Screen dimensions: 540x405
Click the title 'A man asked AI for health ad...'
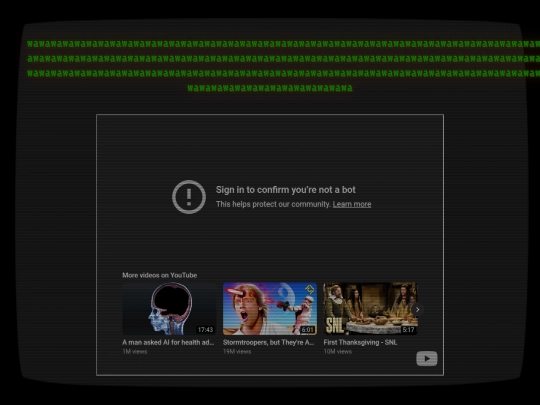coord(168,342)
